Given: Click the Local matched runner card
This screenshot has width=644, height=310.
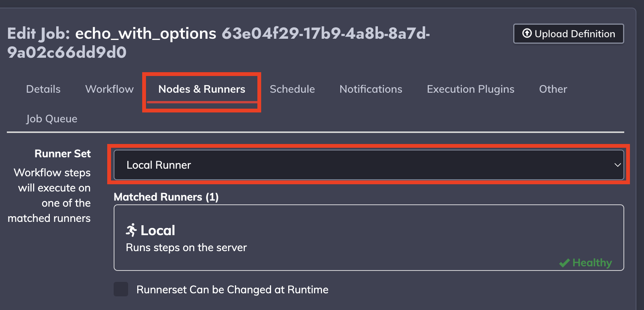Looking at the screenshot, I should (x=369, y=238).
